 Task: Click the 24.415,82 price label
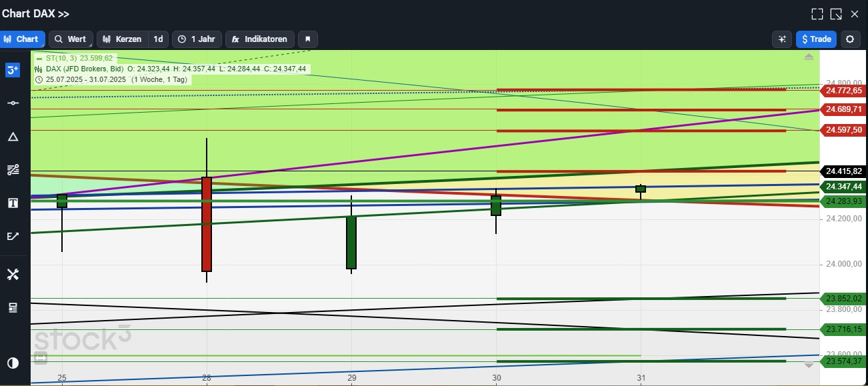[x=843, y=171]
